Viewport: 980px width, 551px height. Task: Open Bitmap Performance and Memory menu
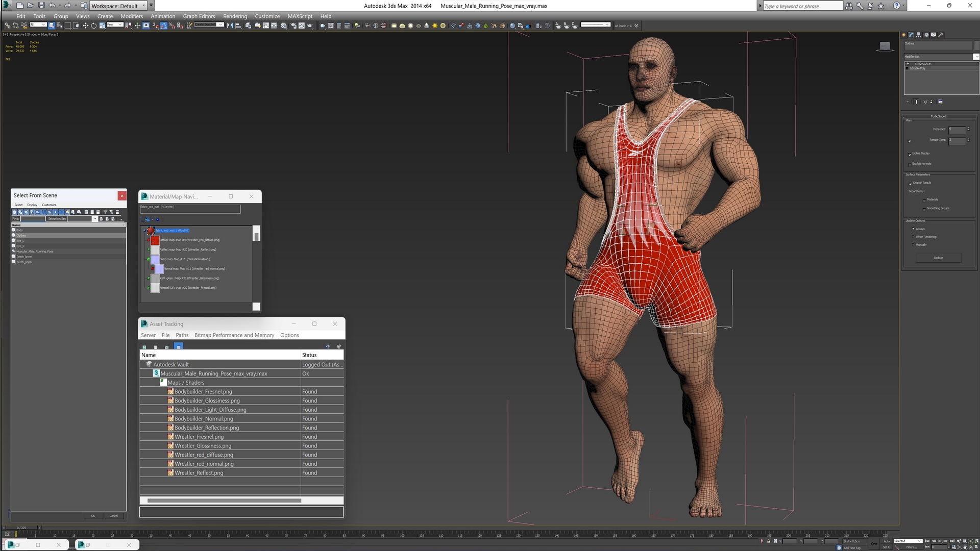tap(234, 335)
